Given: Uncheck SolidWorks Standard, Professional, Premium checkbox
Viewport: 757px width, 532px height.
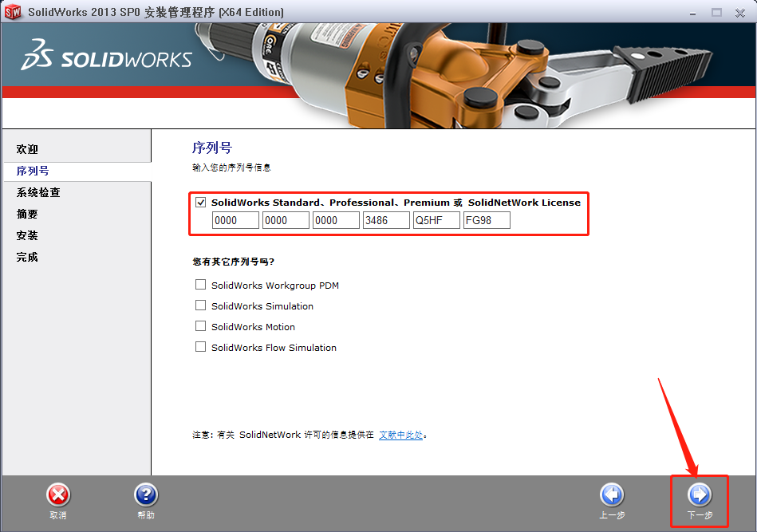Looking at the screenshot, I should pyautogui.click(x=200, y=203).
